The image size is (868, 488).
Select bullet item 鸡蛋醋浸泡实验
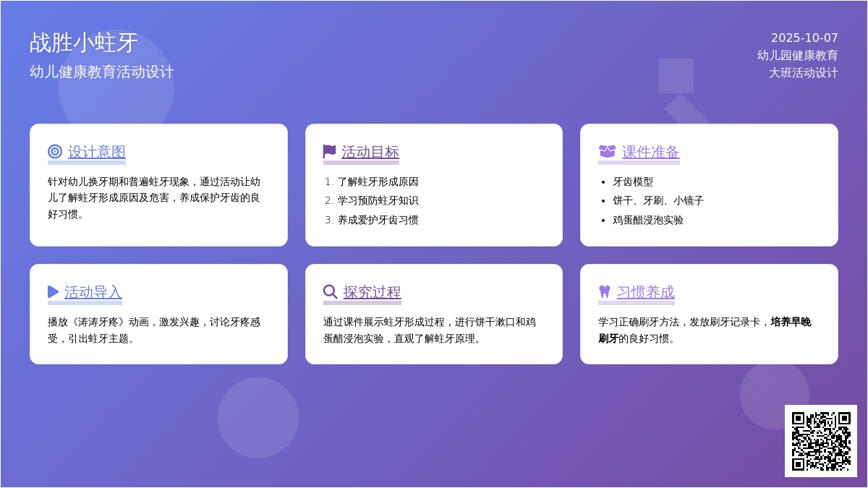pyautogui.click(x=648, y=221)
